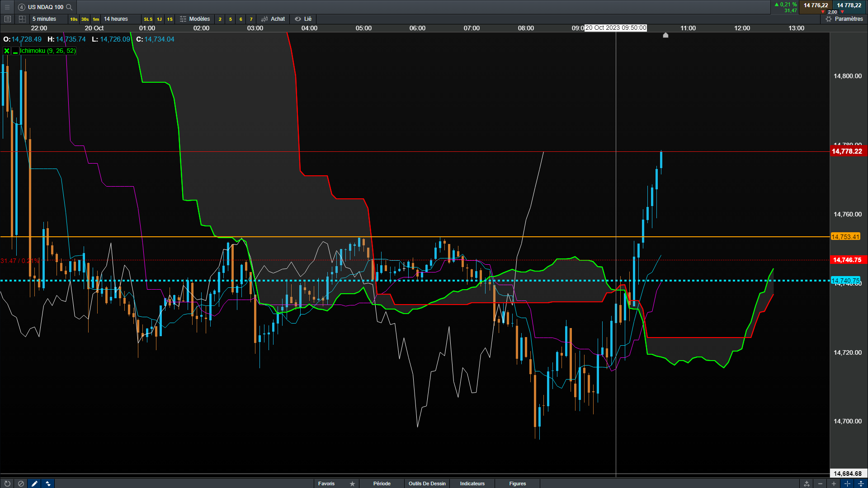Screen dimensions: 868x488
Task: Open the 14 heures range dropdown
Action: [116, 19]
